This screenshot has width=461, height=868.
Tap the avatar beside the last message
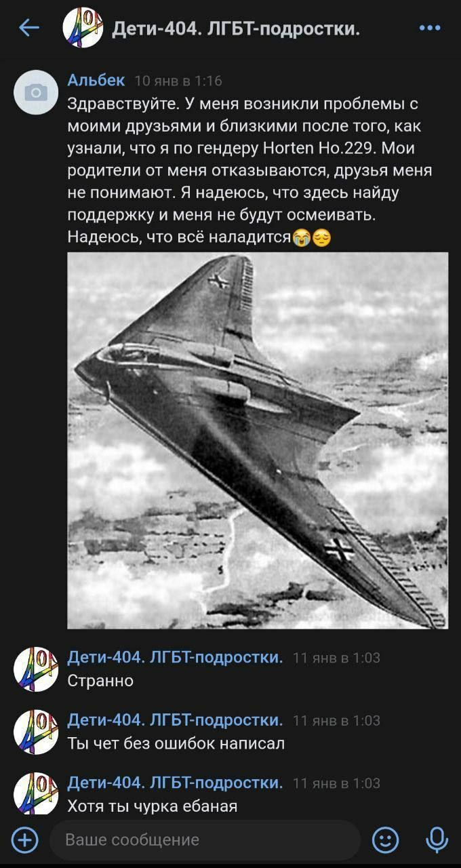tap(36, 793)
